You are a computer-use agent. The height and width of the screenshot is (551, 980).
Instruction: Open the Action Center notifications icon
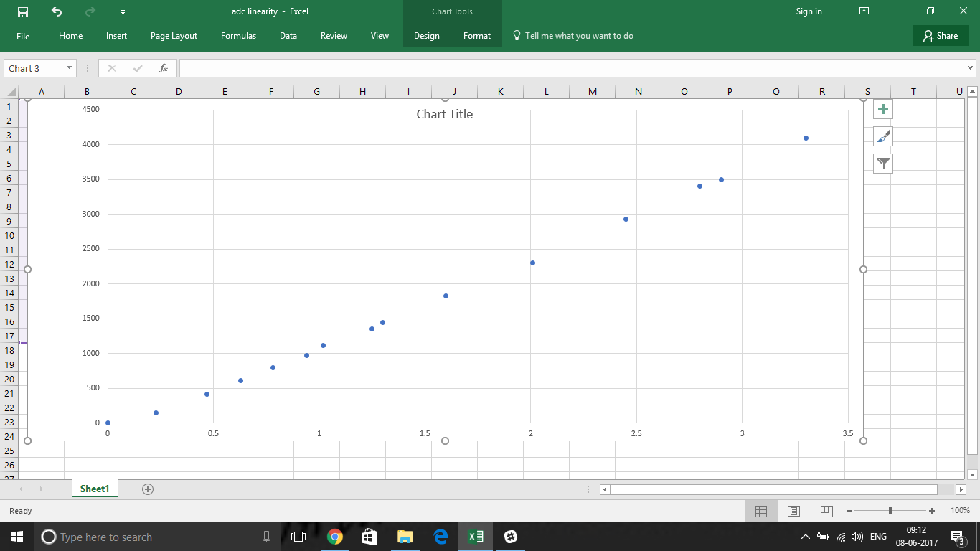click(957, 537)
